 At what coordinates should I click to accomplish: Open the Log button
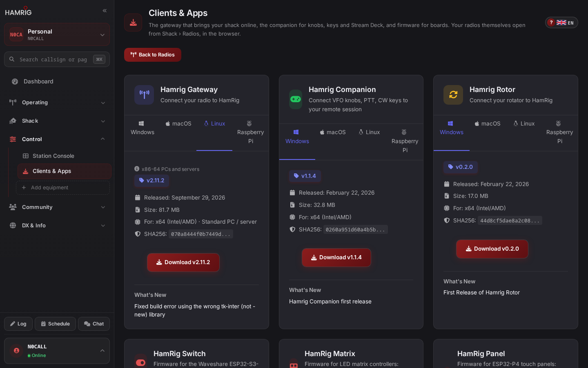[x=18, y=324]
